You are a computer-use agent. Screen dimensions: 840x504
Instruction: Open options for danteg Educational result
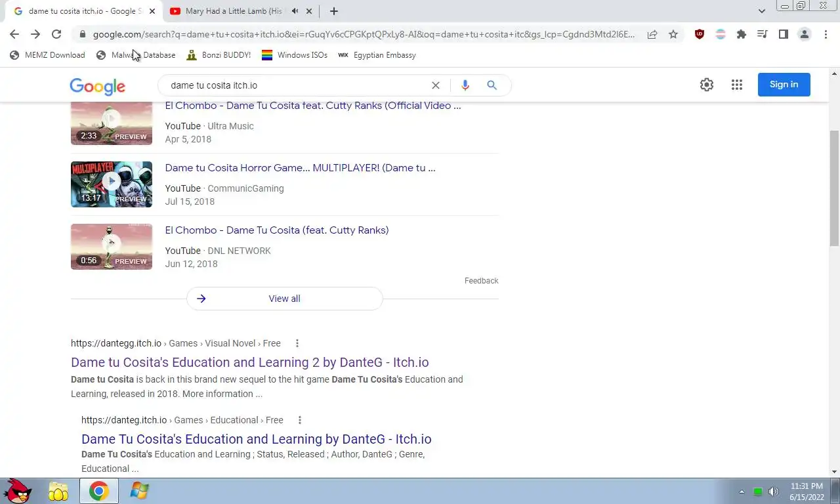(300, 420)
